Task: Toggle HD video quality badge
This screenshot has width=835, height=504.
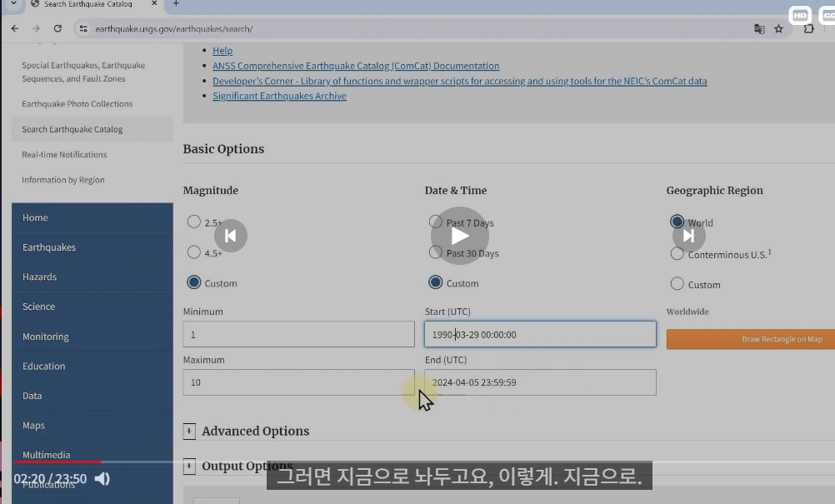Action: click(x=800, y=16)
